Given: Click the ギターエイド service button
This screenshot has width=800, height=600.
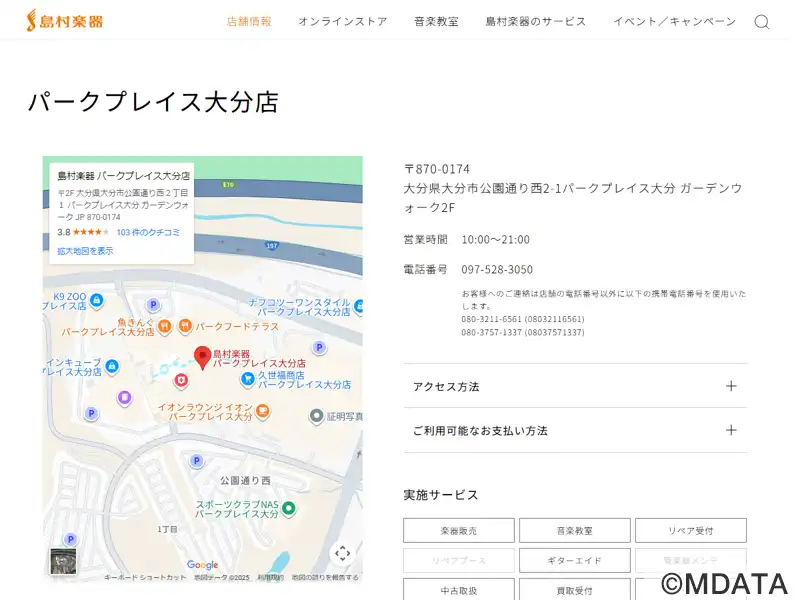Looking at the screenshot, I should [x=575, y=561].
